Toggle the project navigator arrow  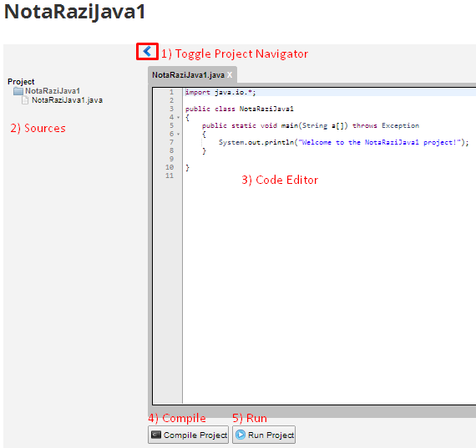147,51
